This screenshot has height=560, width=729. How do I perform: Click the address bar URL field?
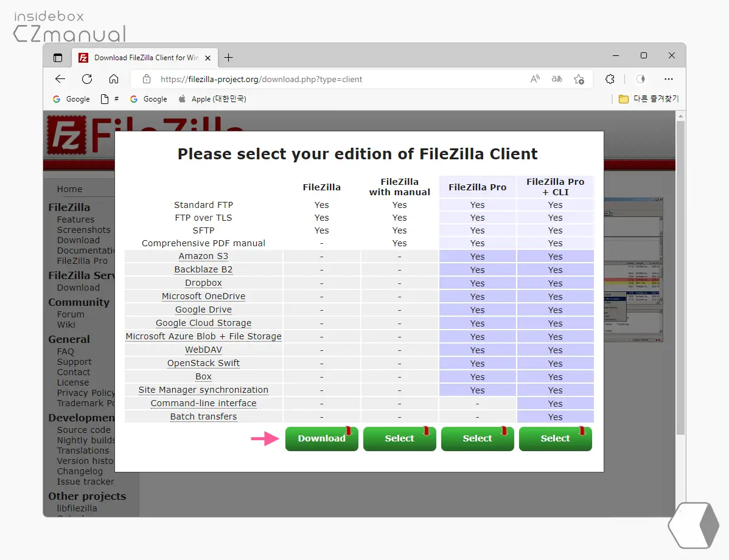[x=335, y=79]
